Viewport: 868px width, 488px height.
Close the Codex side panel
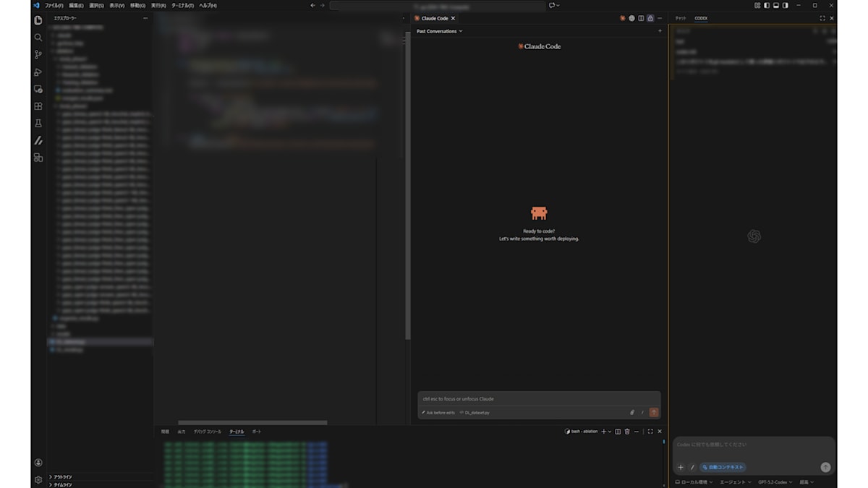(x=832, y=18)
